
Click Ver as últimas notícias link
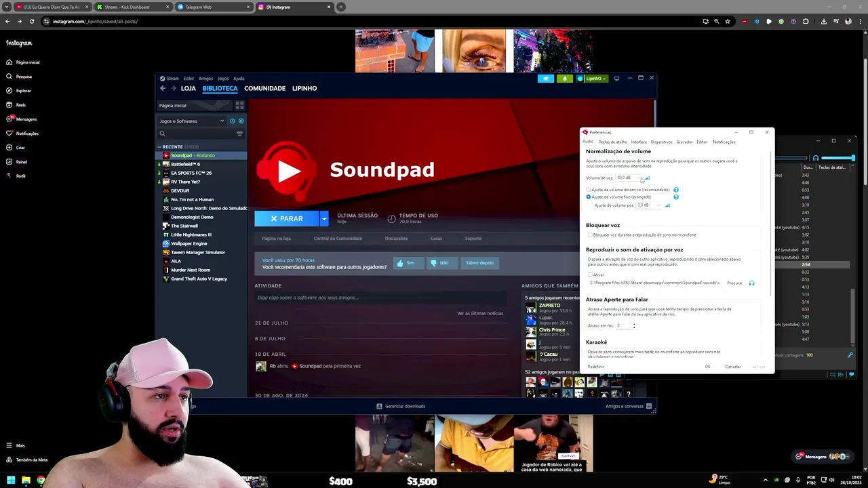pos(480,313)
